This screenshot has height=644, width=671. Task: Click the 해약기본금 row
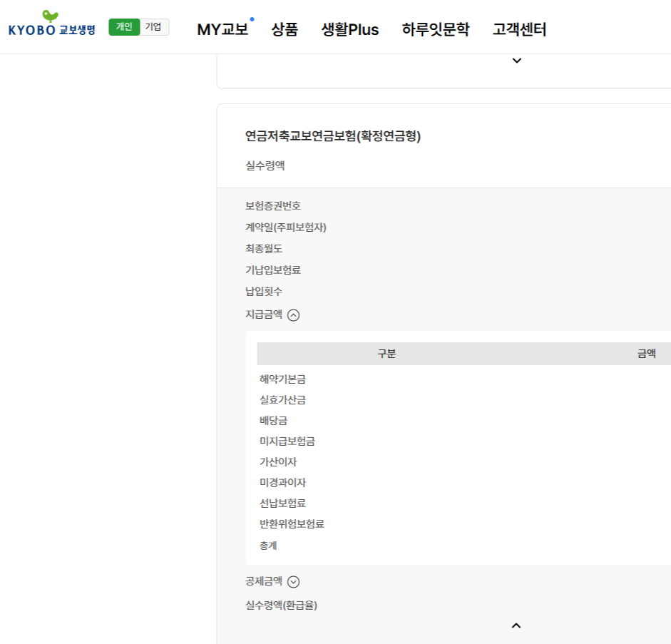[x=283, y=379]
